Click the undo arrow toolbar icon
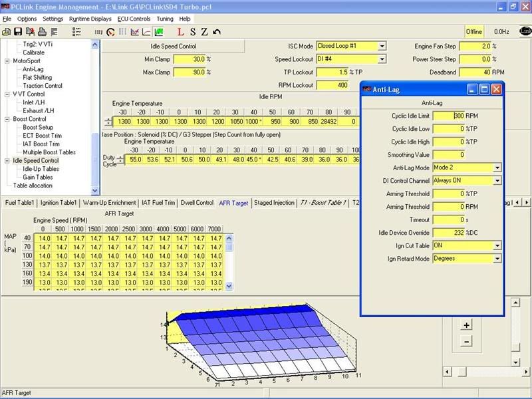This screenshot has height=399, width=532. 217,32
